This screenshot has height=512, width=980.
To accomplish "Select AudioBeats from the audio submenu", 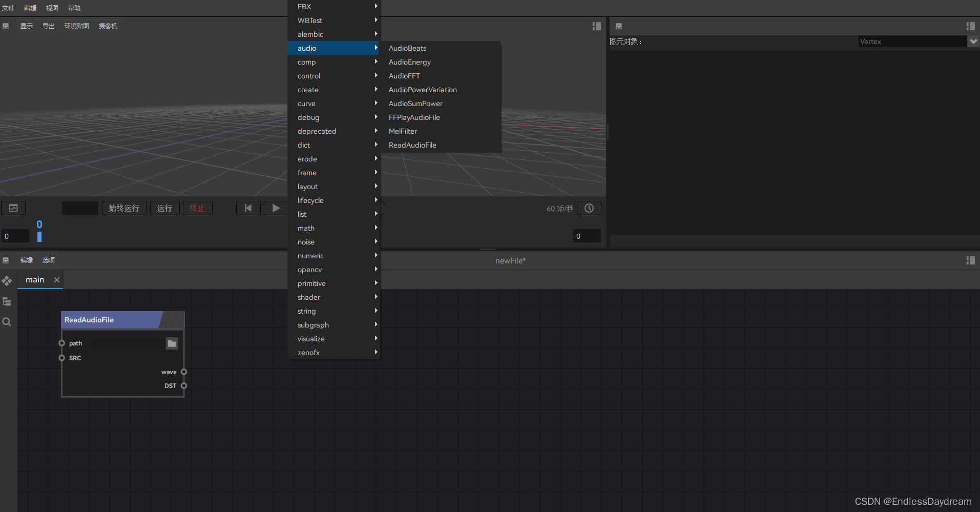I will (407, 48).
